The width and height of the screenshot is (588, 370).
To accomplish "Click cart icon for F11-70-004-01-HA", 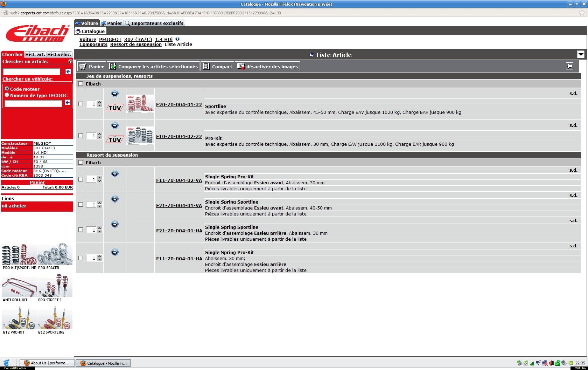I will pyautogui.click(x=115, y=252).
